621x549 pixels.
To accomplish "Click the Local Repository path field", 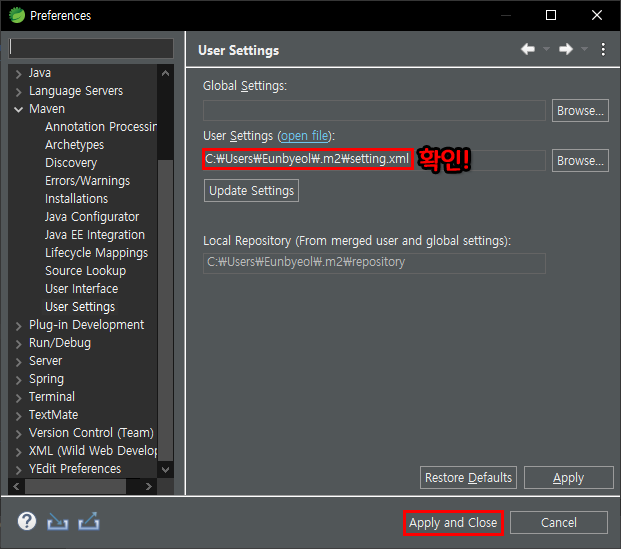I will [374, 263].
